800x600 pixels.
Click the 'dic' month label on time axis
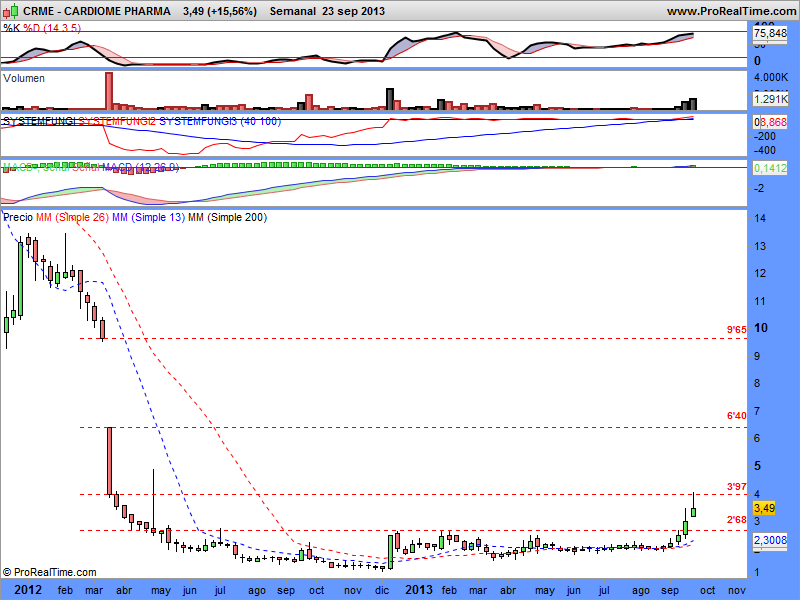[x=382, y=590]
